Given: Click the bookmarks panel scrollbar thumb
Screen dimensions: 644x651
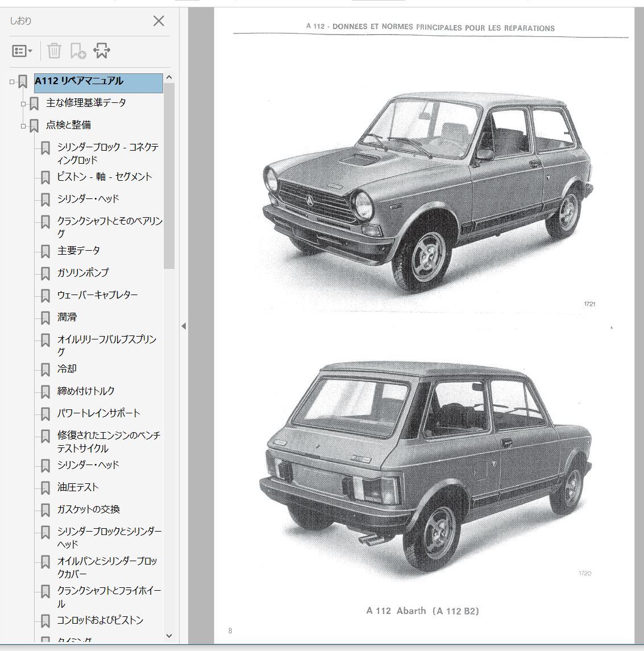Looking at the screenshot, I should point(169,176).
